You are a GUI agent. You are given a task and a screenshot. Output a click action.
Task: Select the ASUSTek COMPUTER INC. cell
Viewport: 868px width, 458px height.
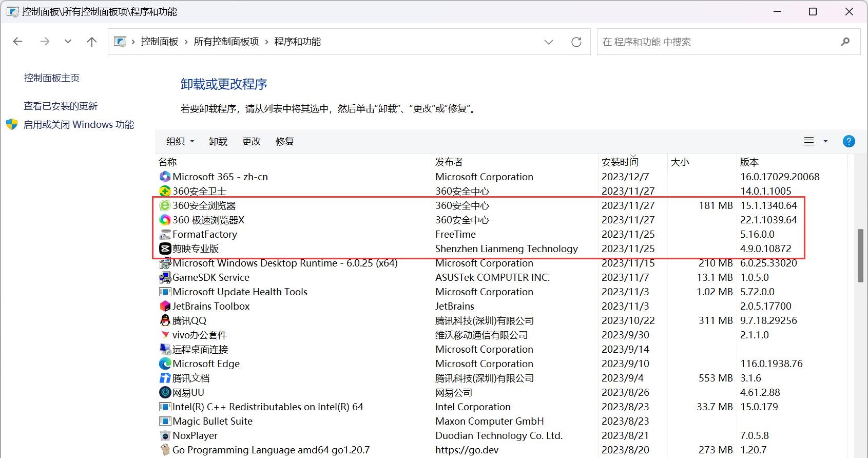(x=492, y=277)
